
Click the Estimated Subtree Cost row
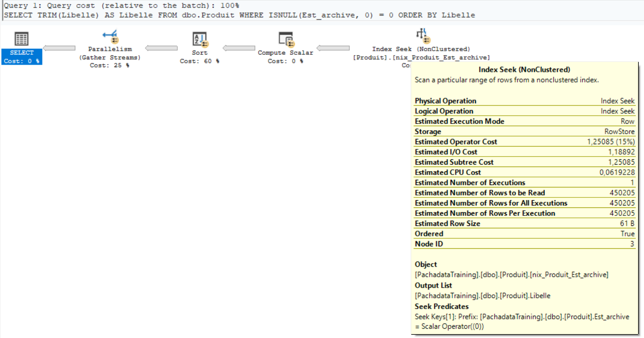click(x=525, y=162)
